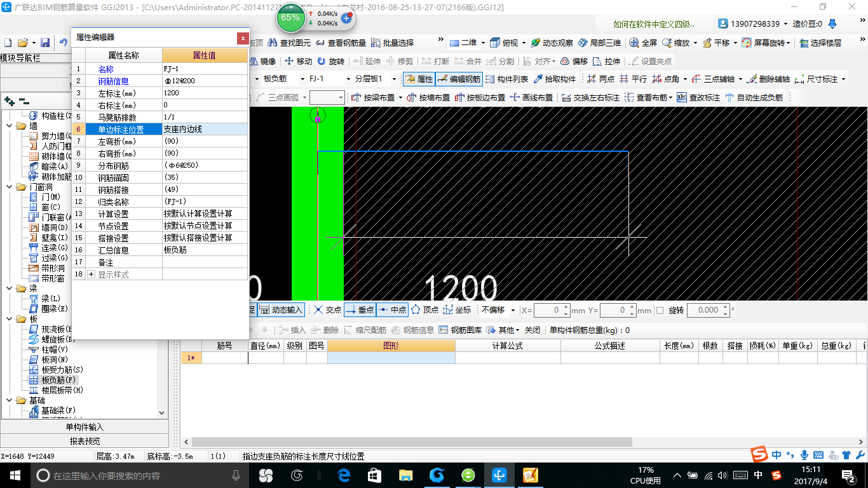868x488 pixels.
Task: Select the 拉伸 stretch tool
Action: [x=606, y=61]
